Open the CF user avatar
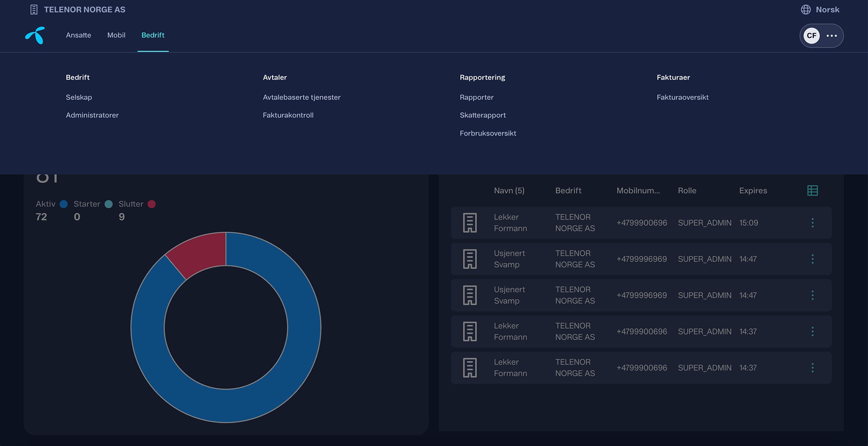868x446 pixels. pos(811,36)
